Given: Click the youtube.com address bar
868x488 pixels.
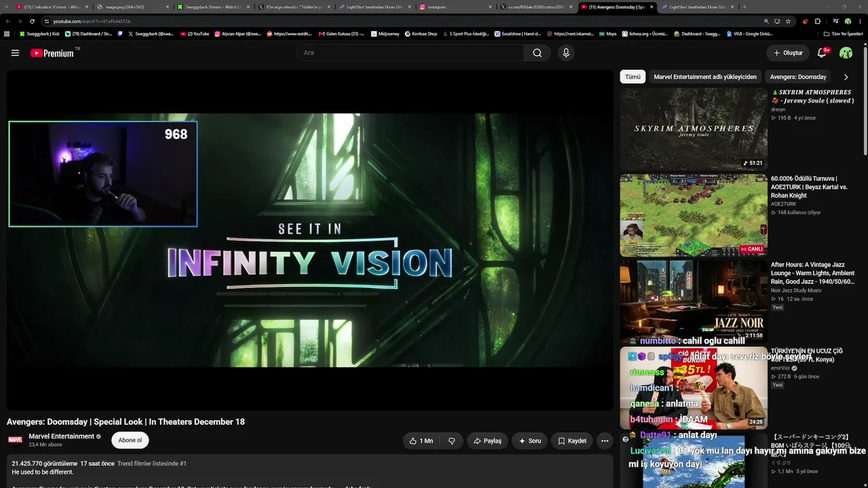Looking at the screenshot, I should click(400, 21).
